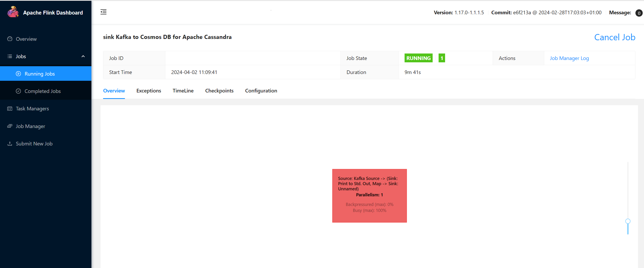Click the 'Backpressured (max): 0%' text in node
This screenshot has width=644, height=268.
pyautogui.click(x=370, y=204)
